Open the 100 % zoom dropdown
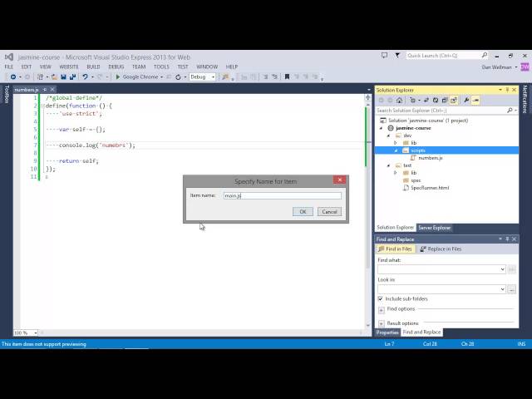This screenshot has width=532, height=399. (35, 333)
